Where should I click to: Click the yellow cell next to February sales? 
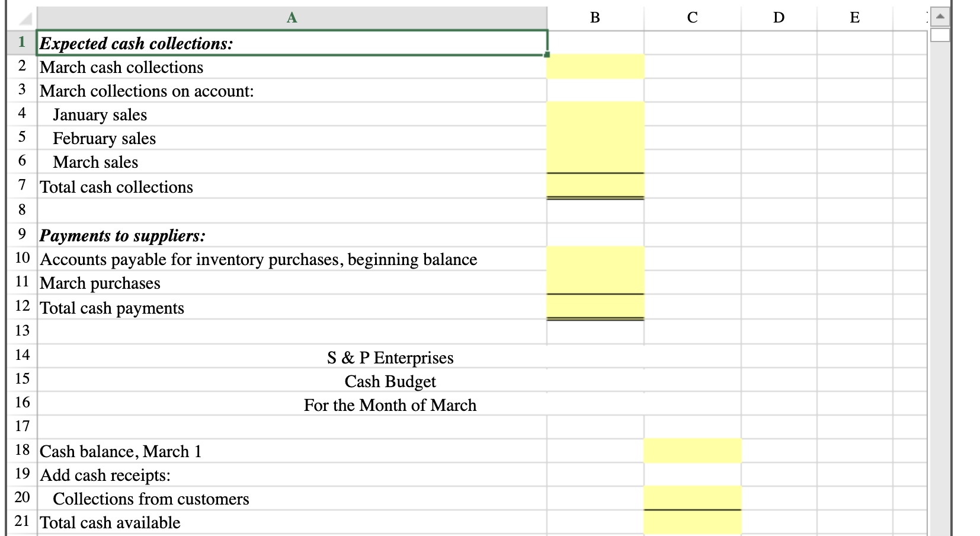(594, 138)
